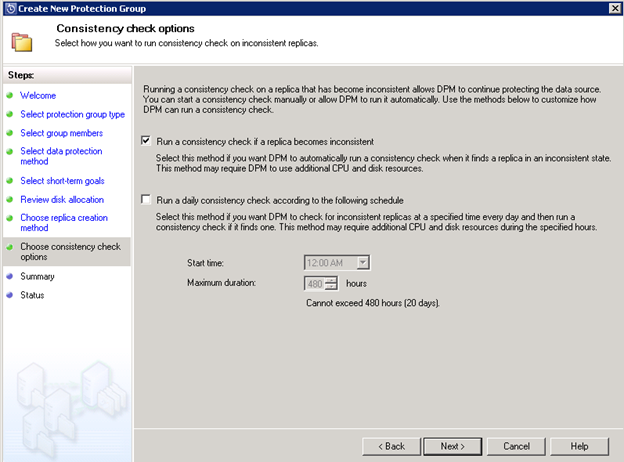
Task: Open the Start time dropdown arrow
Action: pyautogui.click(x=363, y=263)
